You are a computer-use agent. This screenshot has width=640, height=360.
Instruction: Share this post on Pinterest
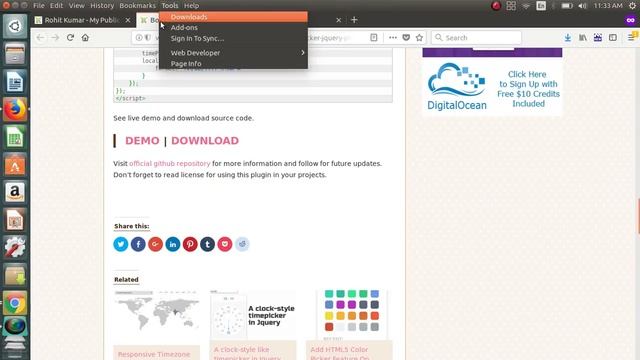click(x=190, y=244)
